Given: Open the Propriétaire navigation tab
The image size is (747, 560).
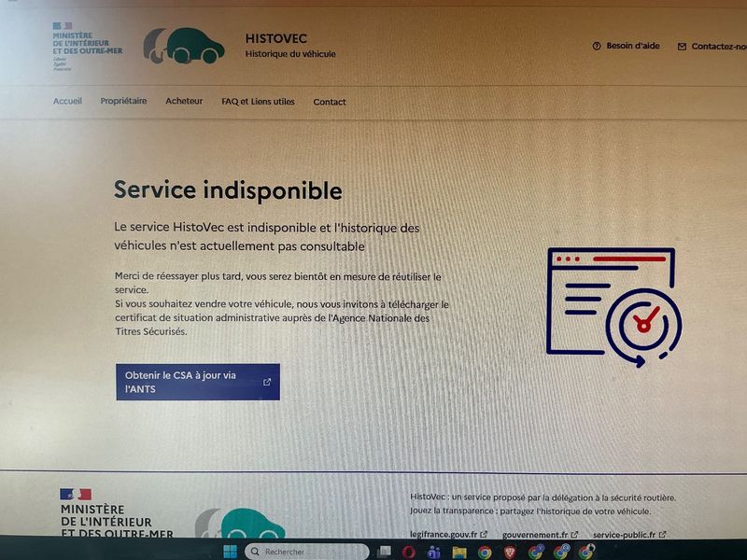Looking at the screenshot, I should pos(123,101).
